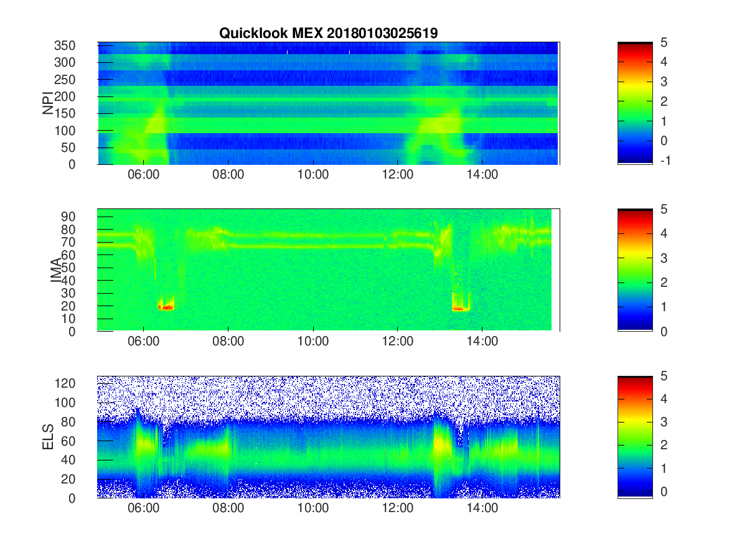The height and width of the screenshot is (560, 747).
Task: Click the yellow ELS peak near 13:00
Action: pyautogui.click(x=441, y=446)
